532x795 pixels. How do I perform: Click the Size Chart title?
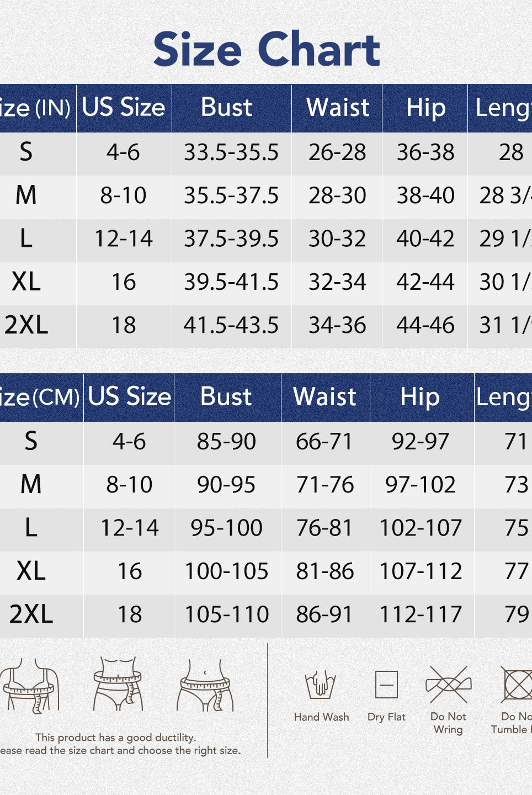click(267, 50)
